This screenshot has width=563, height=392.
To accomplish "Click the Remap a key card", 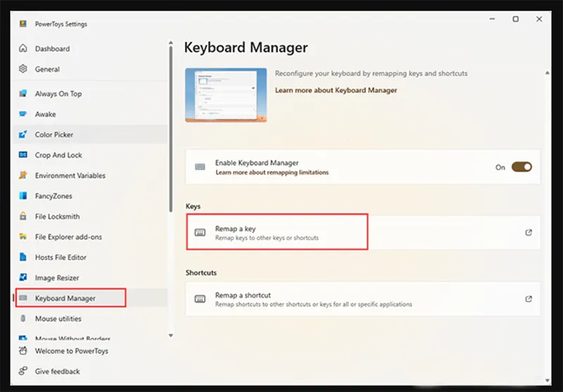I will pyautogui.click(x=362, y=233).
